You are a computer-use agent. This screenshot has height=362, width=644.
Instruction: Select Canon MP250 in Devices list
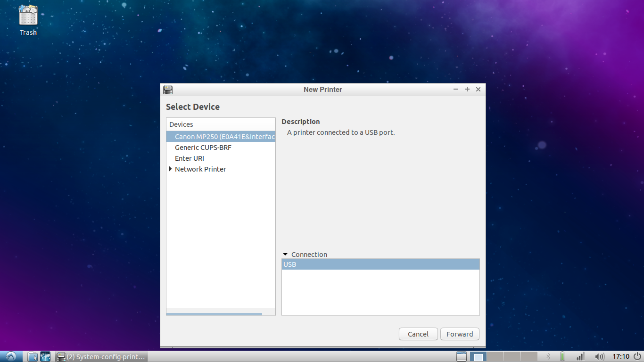point(221,137)
